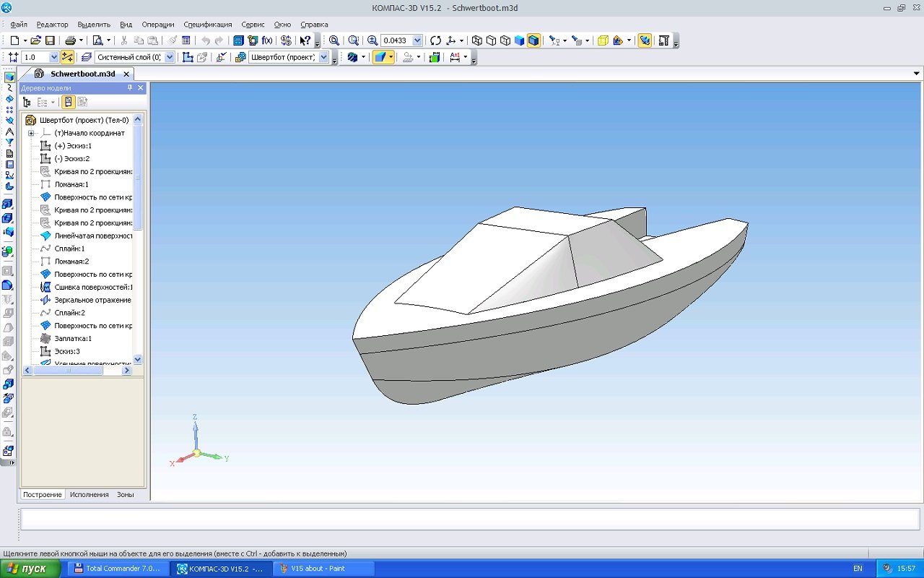Click the Windows пуск start button

(27, 569)
